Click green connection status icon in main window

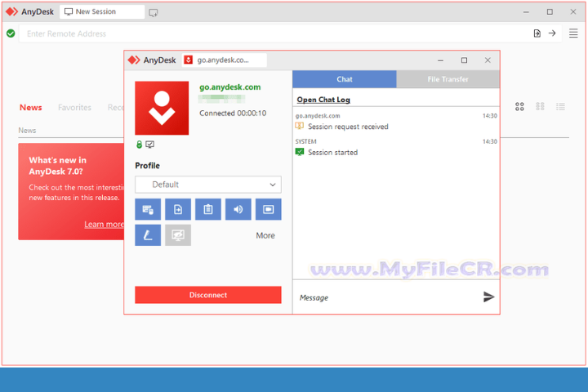click(11, 33)
